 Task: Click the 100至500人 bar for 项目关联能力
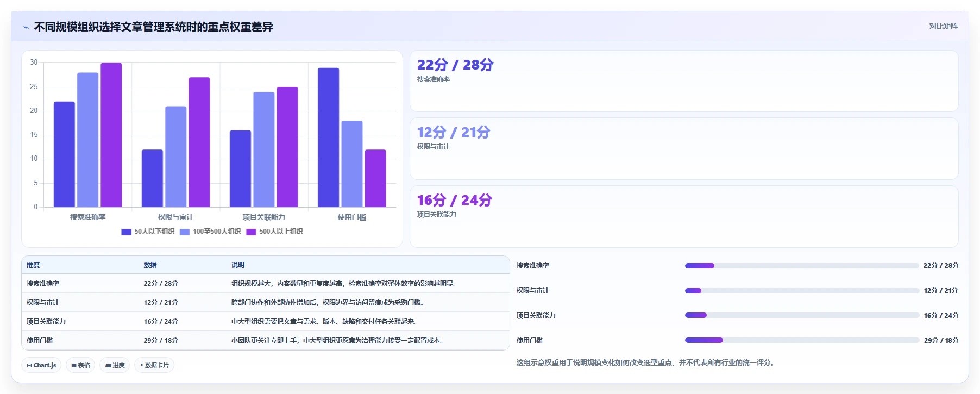pos(264,149)
